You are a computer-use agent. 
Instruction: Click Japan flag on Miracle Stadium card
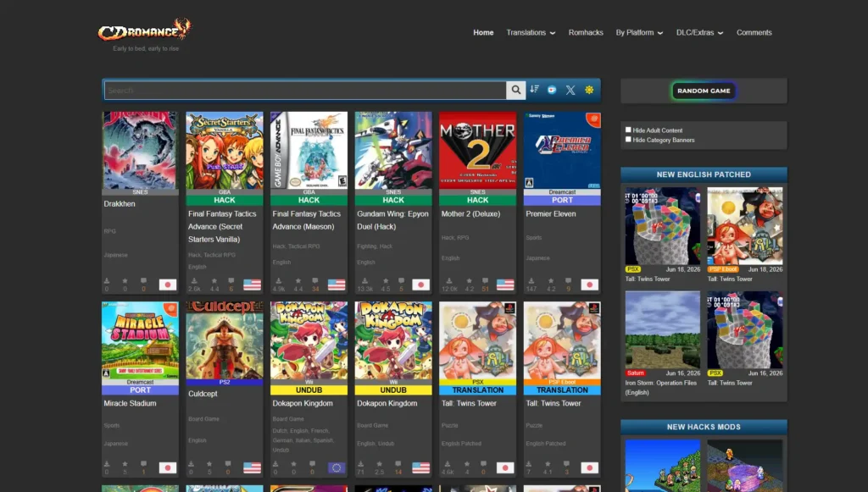[x=168, y=467]
